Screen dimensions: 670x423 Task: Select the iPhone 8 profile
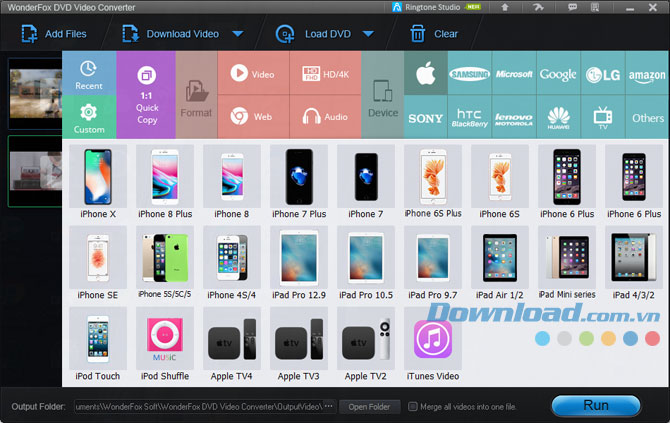click(x=232, y=182)
